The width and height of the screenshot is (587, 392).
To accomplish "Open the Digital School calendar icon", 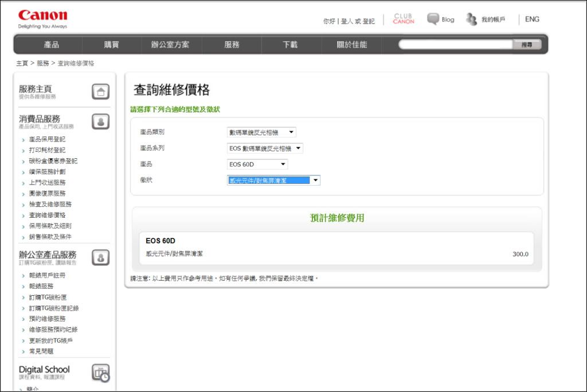I will coord(101,373).
